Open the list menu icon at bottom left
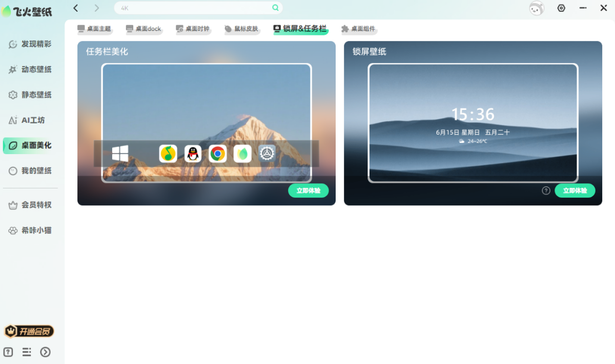Viewport: 615px width, 364px height. tap(27, 352)
